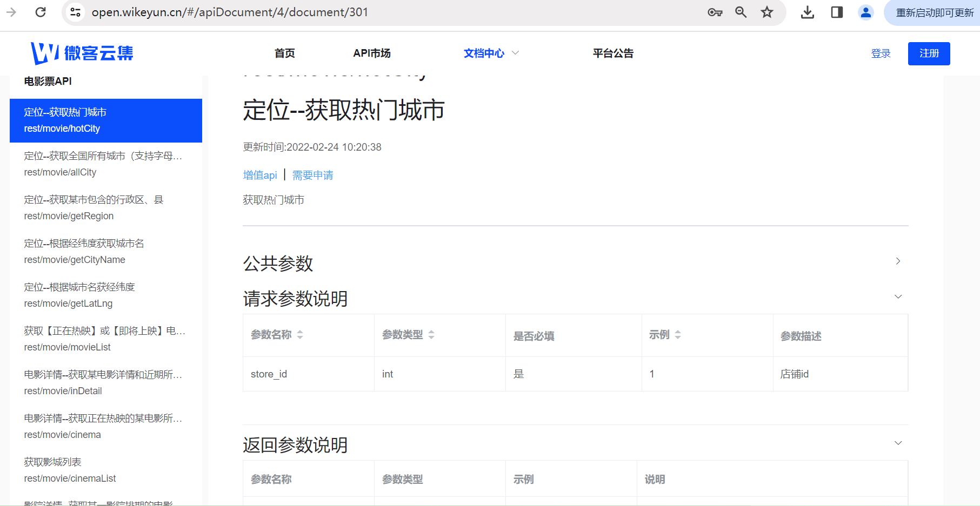Image resolution: width=980 pixels, height=506 pixels.
Task: Click the 店铺id description cell
Action: tap(841, 374)
